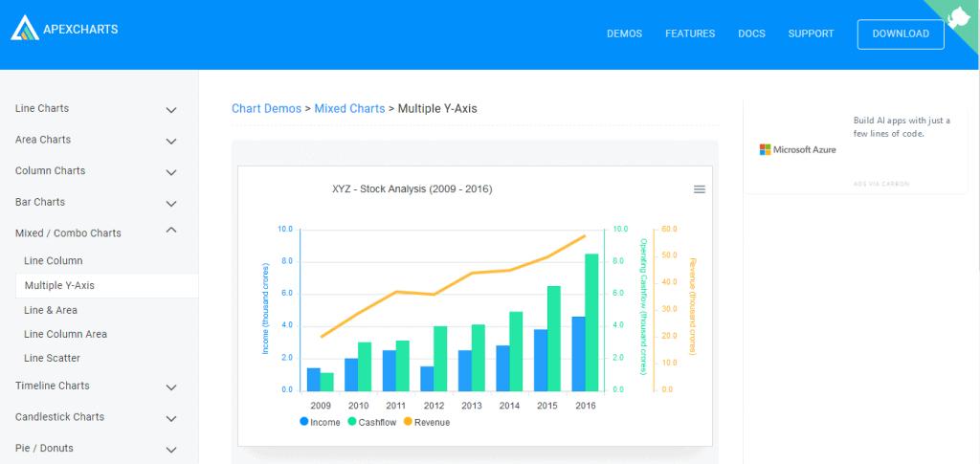This screenshot has height=464, width=980.
Task: Select the Line Scatter demo
Action: tap(52, 359)
